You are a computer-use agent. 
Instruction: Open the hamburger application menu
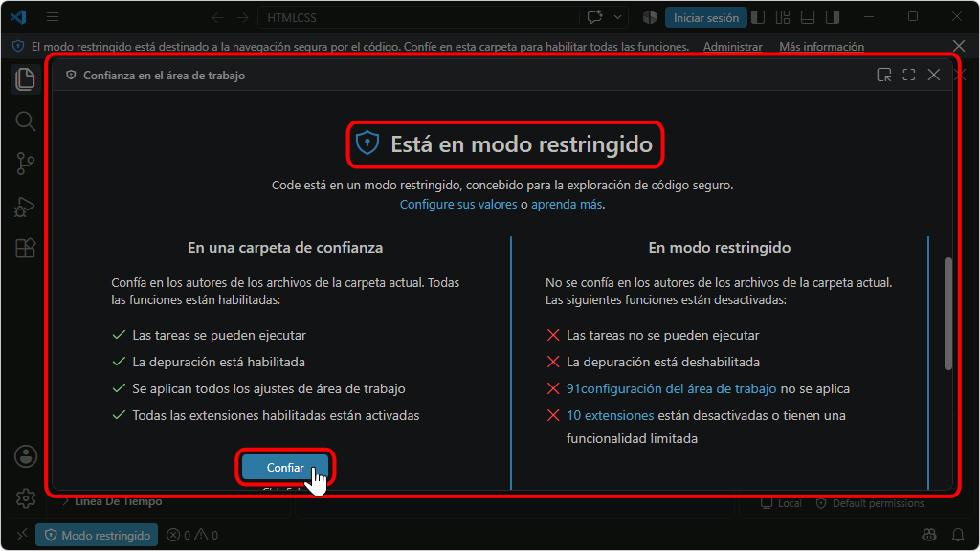(53, 17)
